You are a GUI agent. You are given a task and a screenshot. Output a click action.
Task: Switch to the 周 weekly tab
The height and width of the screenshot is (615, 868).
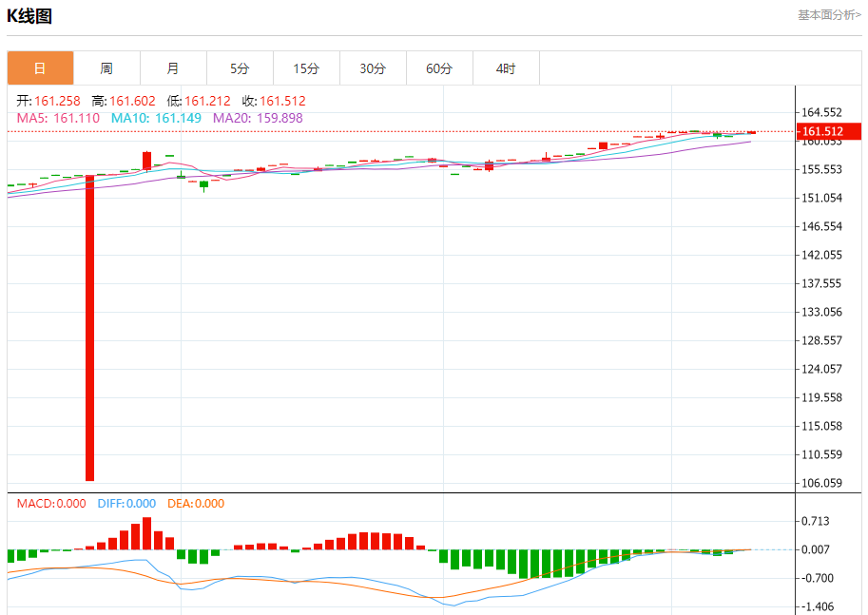click(x=106, y=68)
